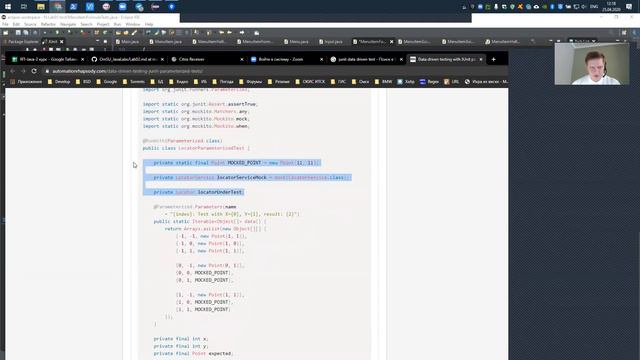
Task: Close the modified *MenuItemFo editor tab
Action: click(391, 42)
